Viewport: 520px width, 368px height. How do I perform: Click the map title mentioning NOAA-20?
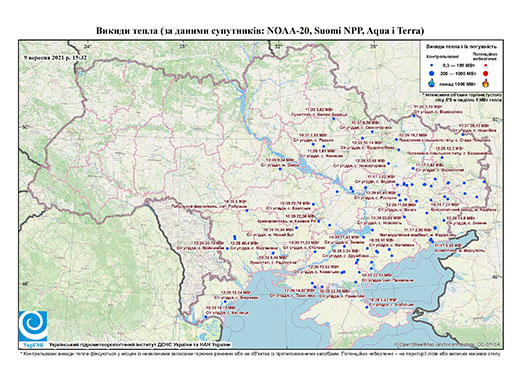260,31
